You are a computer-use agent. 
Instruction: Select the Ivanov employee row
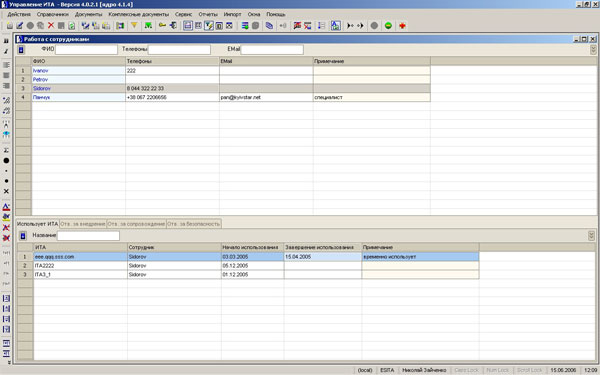click(223, 71)
